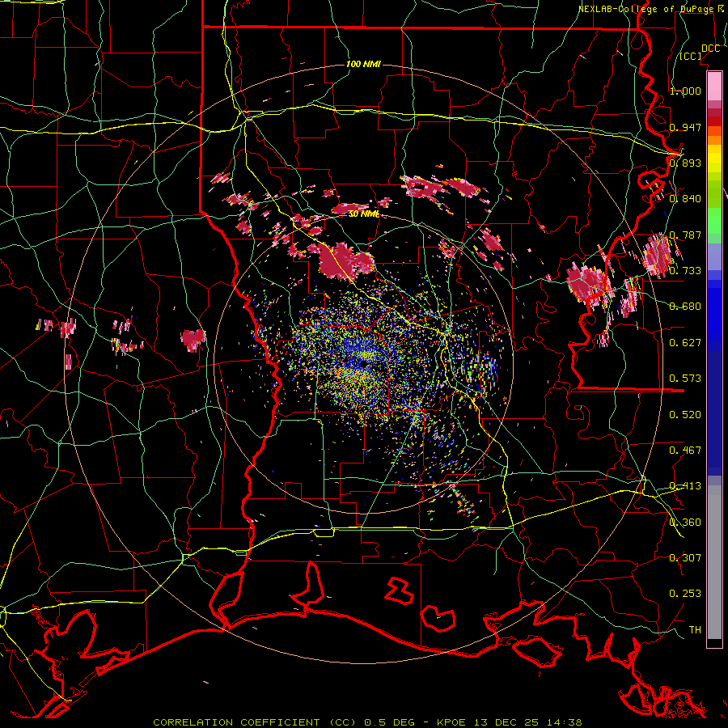
Task: Click the 0.413 legend value
Action: [685, 486]
